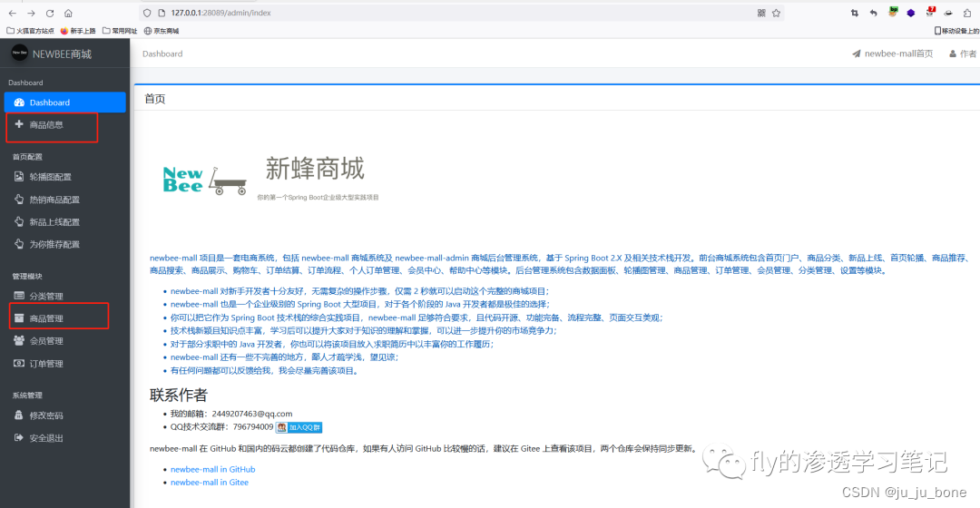The width and height of the screenshot is (980, 508).
Task: Open the browser home page icon
Action: [68, 13]
